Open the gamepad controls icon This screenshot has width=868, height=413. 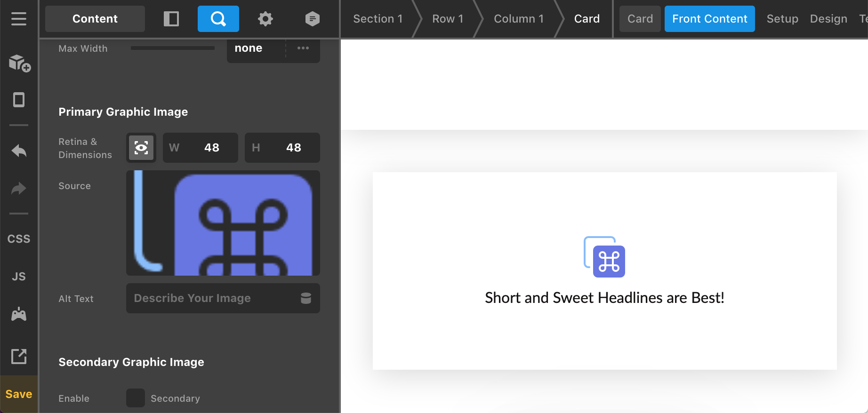(x=19, y=314)
